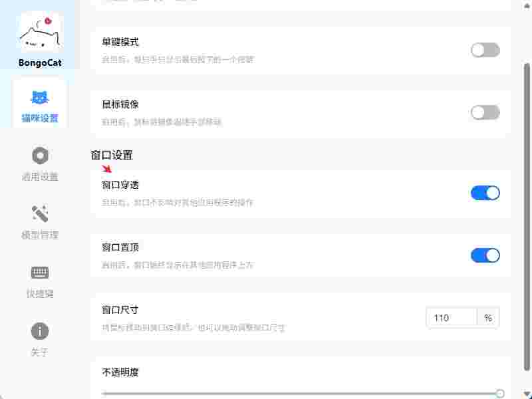Open the 快捷键 keyboard icon
This screenshot has width=532, height=399.
coord(40,273)
